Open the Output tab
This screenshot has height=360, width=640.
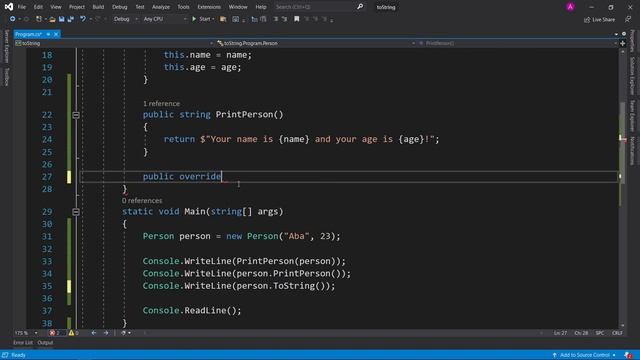(x=45, y=343)
